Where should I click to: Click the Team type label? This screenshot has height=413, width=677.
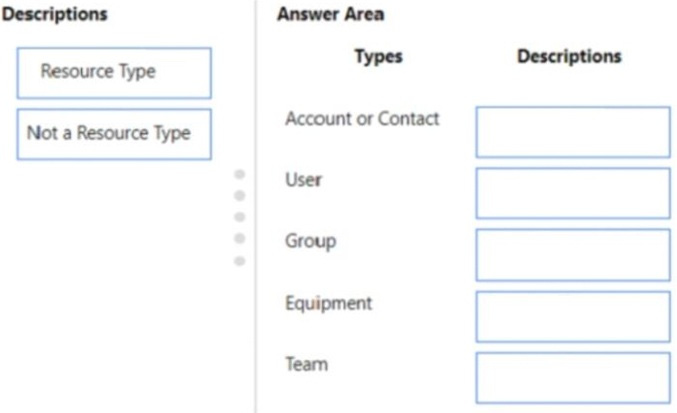[307, 365]
